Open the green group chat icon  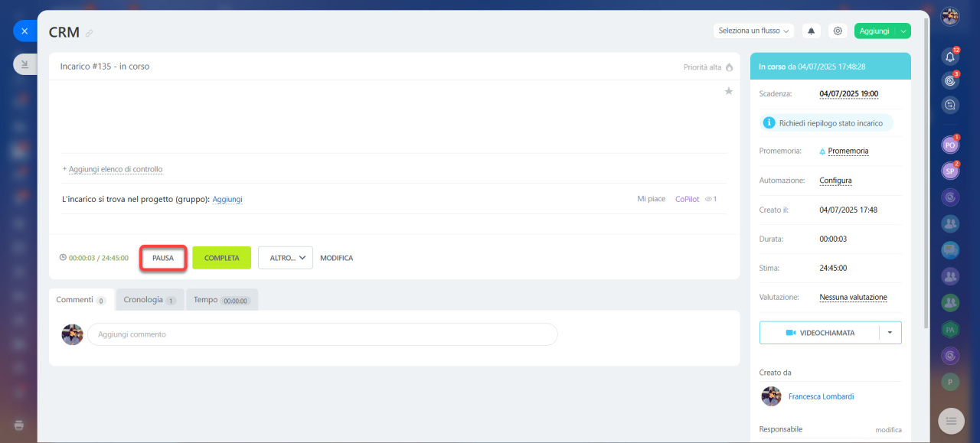click(x=950, y=303)
